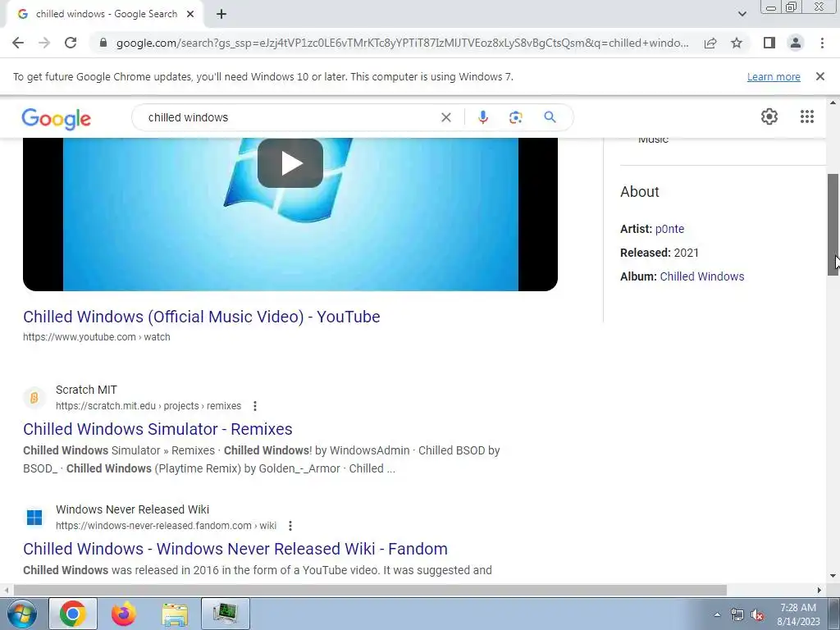Show hidden system tray icons
840x630 pixels.
(x=717, y=615)
